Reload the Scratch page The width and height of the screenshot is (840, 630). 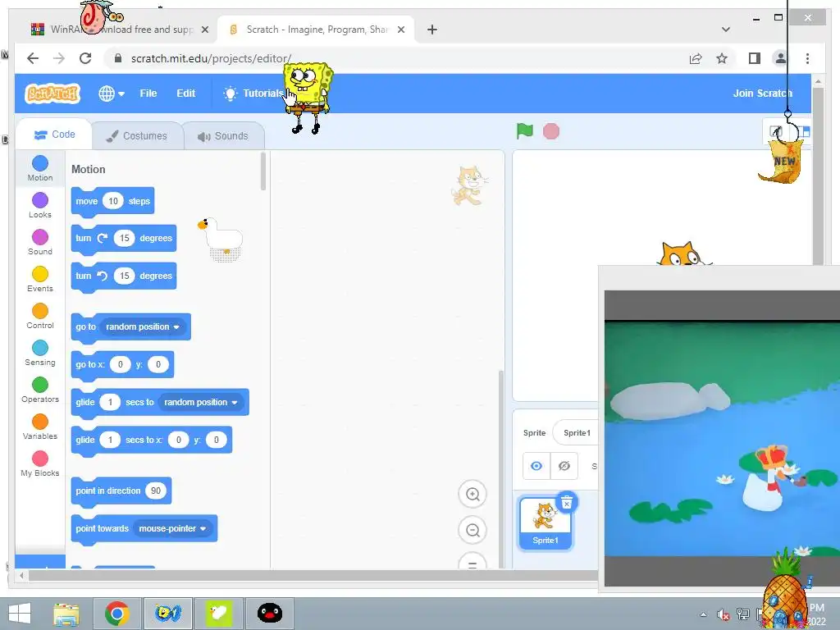point(85,58)
